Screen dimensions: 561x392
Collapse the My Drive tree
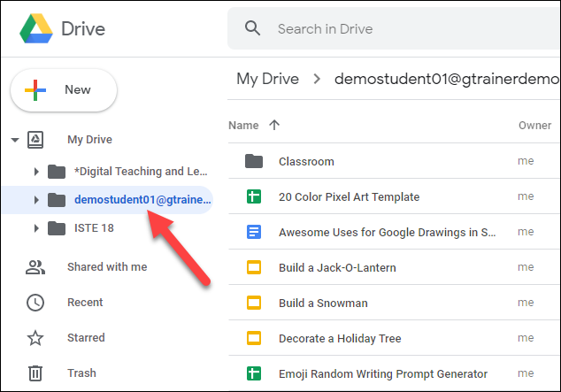(x=15, y=140)
